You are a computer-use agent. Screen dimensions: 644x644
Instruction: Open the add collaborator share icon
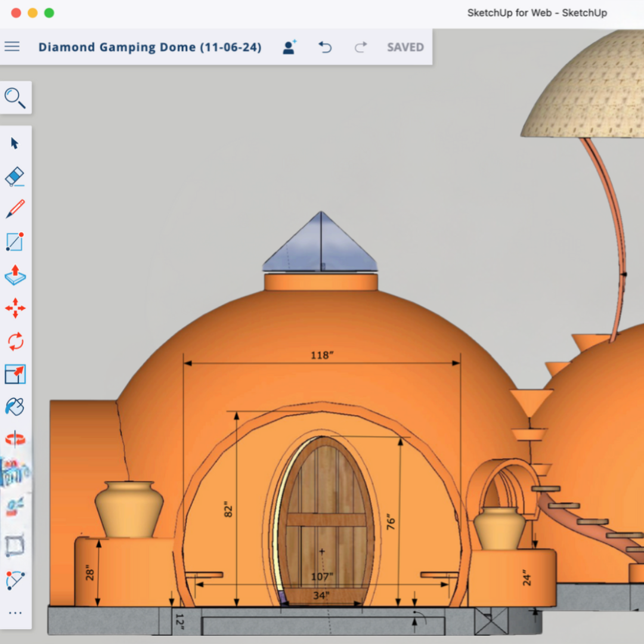click(290, 47)
